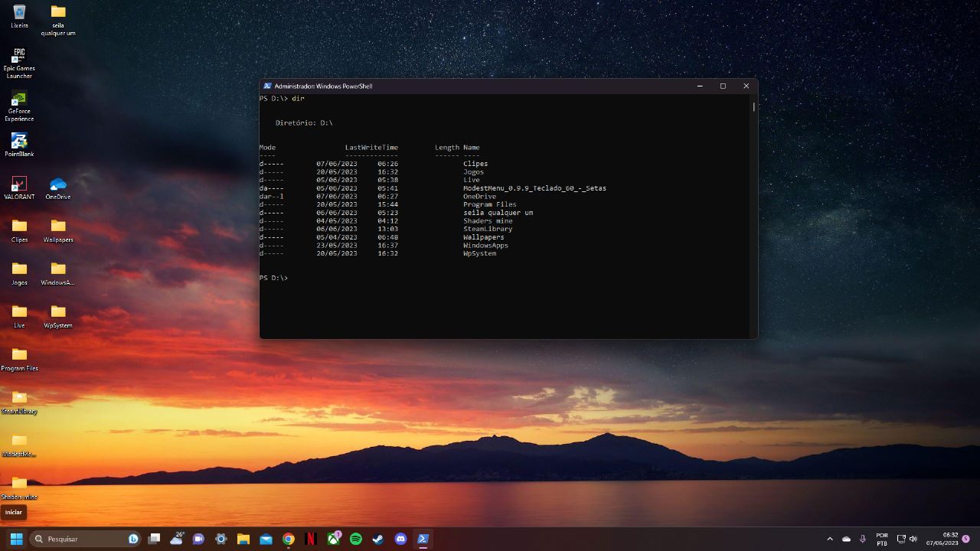Screen dimensions: 980x551
Task: Open network status tray icon
Action: [901, 539]
